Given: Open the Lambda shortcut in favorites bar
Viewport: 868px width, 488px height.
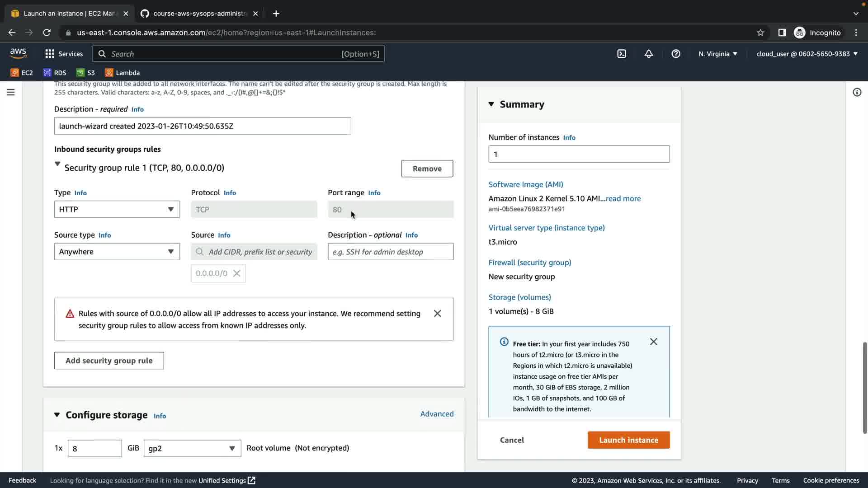Looking at the screenshot, I should click(122, 73).
